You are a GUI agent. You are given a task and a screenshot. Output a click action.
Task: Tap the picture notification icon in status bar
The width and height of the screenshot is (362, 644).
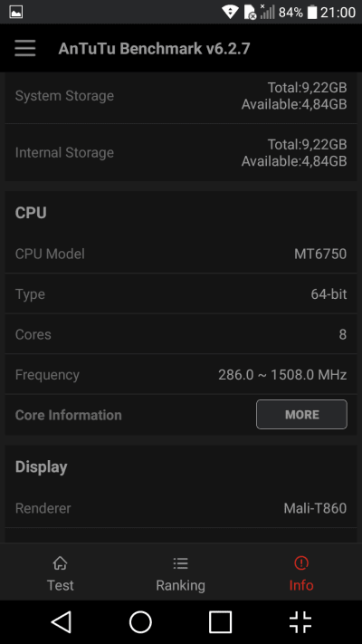[16, 12]
